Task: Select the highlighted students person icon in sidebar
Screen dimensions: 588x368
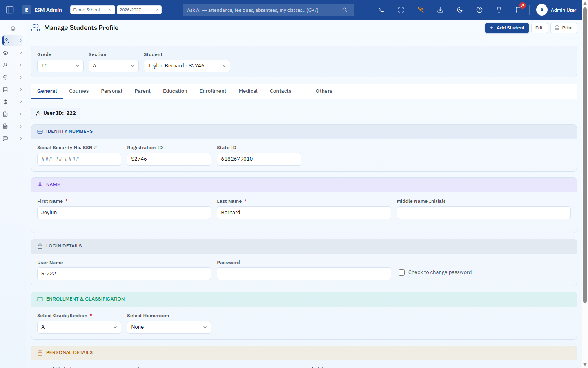Action: click(6, 40)
